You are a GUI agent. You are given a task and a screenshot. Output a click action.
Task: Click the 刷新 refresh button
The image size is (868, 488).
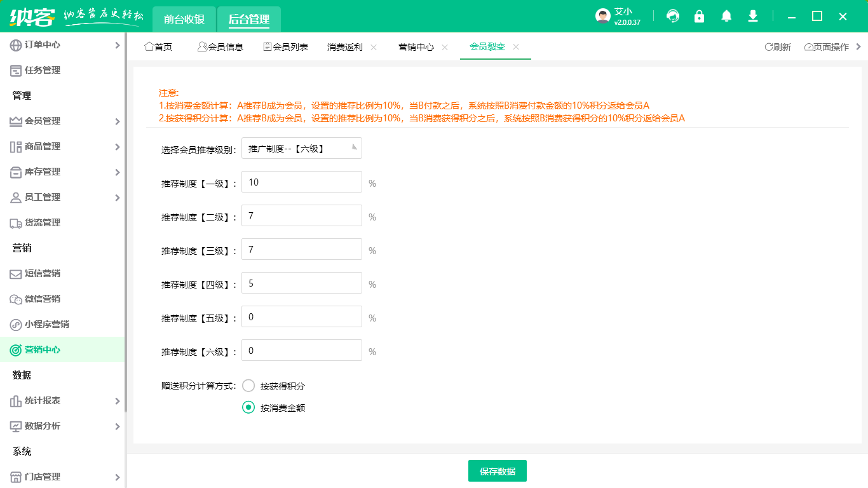778,47
